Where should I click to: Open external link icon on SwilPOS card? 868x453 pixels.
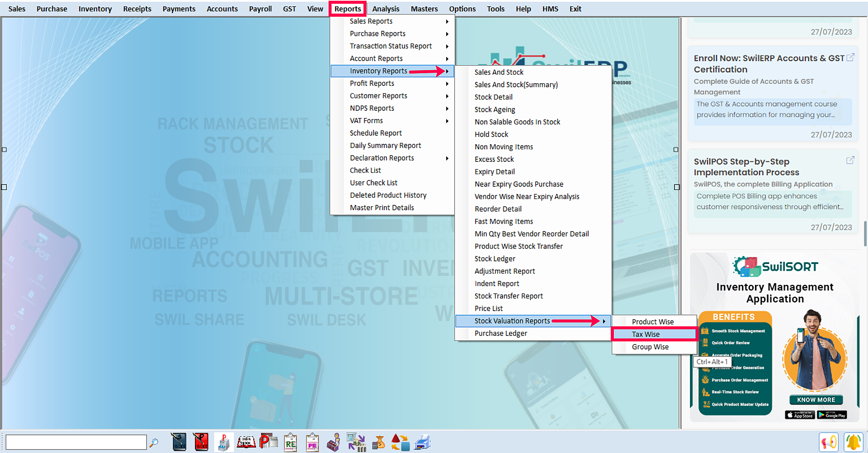click(850, 160)
